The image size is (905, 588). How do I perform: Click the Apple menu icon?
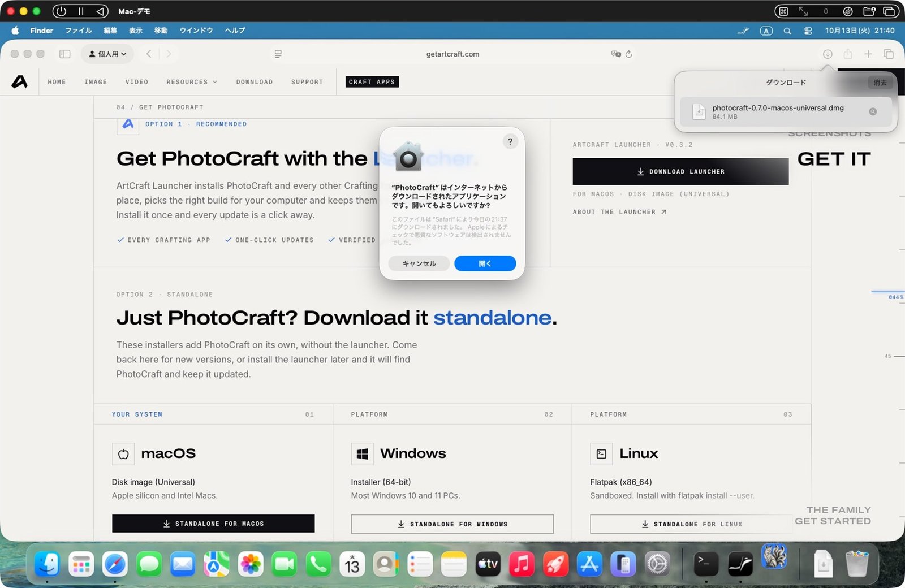tap(15, 31)
